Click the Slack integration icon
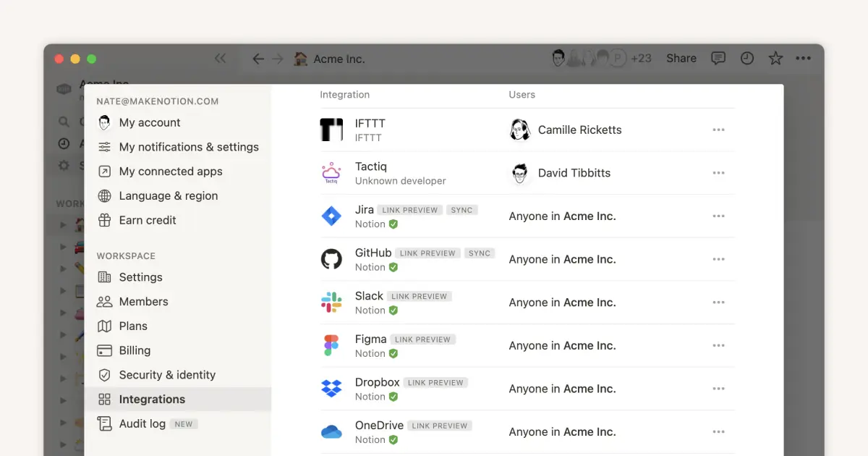 pyautogui.click(x=332, y=302)
